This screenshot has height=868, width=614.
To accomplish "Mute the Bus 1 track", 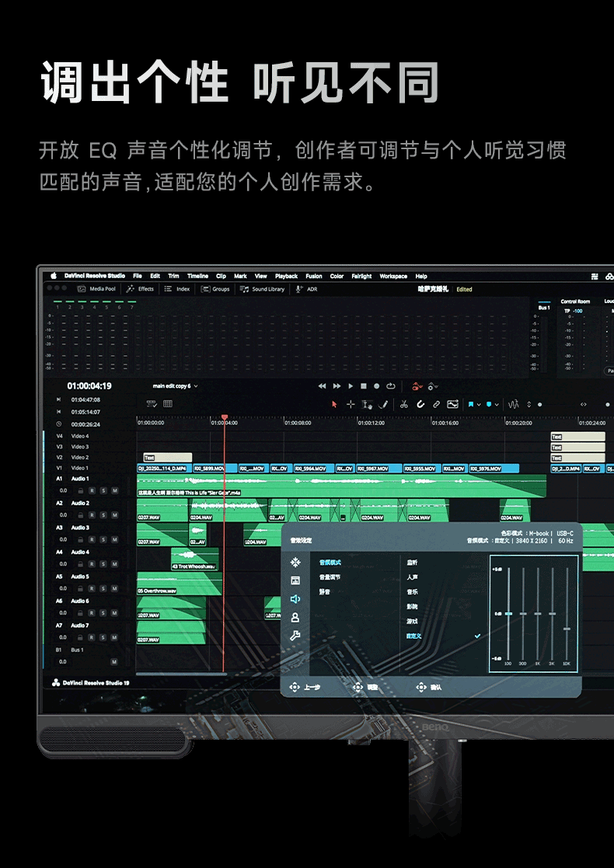I will (x=114, y=661).
